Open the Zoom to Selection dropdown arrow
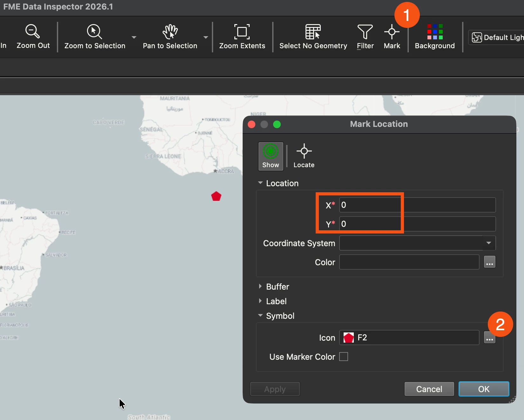Viewport: 524px width, 420px height. [134, 37]
